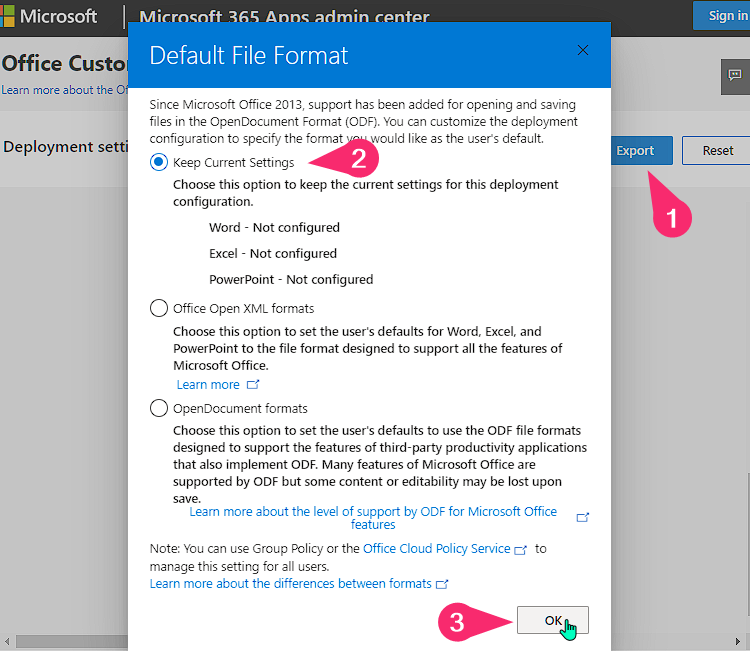Open the Office Cloud Policy Service link

(x=436, y=549)
